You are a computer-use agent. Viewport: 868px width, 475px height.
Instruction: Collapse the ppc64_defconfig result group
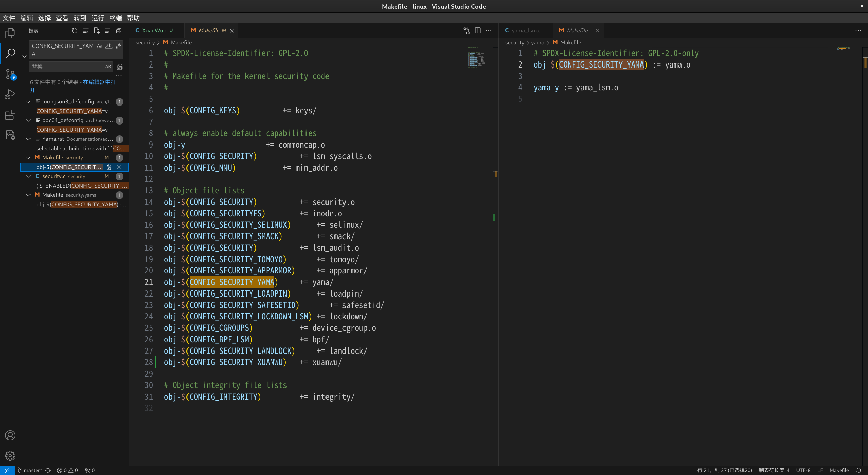coord(28,120)
